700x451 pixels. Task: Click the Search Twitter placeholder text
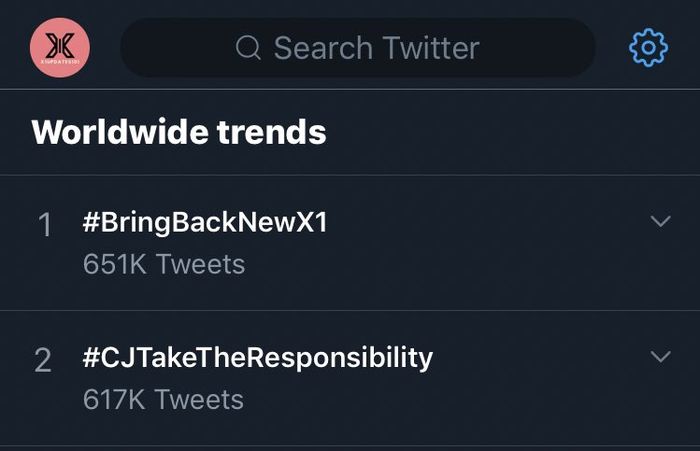[376, 48]
